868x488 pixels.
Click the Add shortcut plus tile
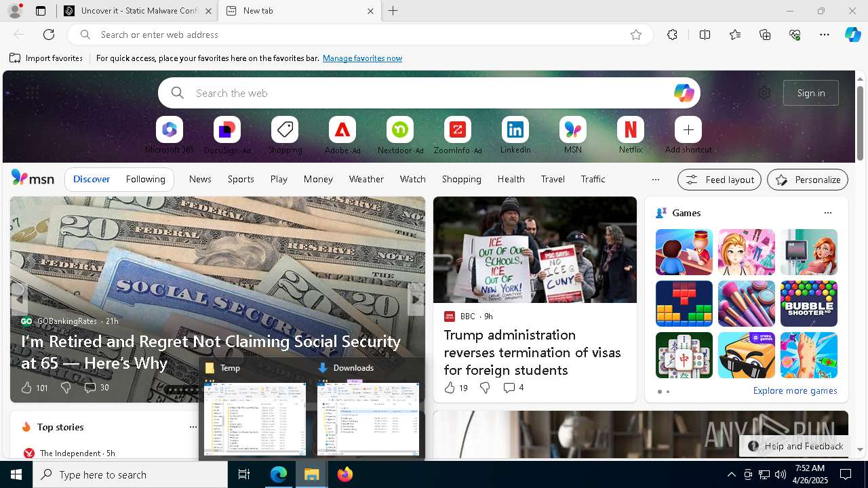688,129
